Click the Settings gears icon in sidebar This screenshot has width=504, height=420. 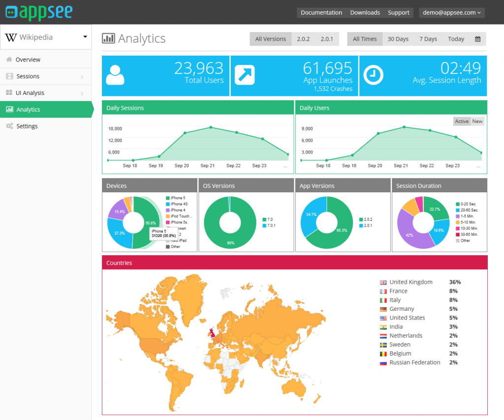click(9, 126)
